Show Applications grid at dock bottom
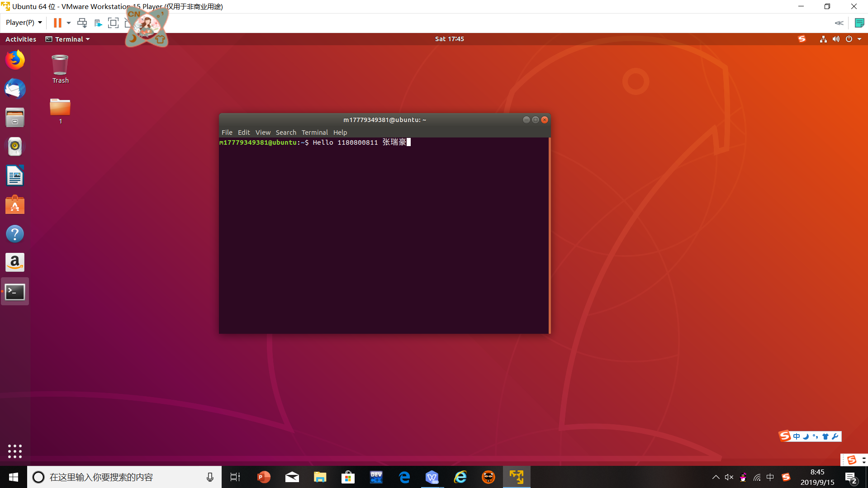Viewport: 868px width, 488px height. [x=15, y=451]
